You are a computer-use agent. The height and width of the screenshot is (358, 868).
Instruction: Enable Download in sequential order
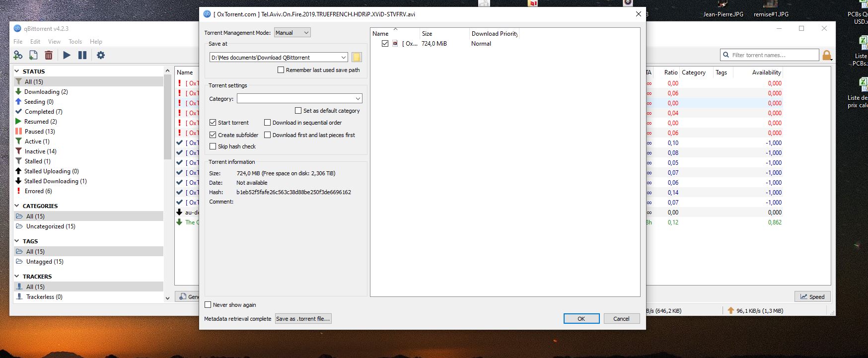pyautogui.click(x=268, y=123)
